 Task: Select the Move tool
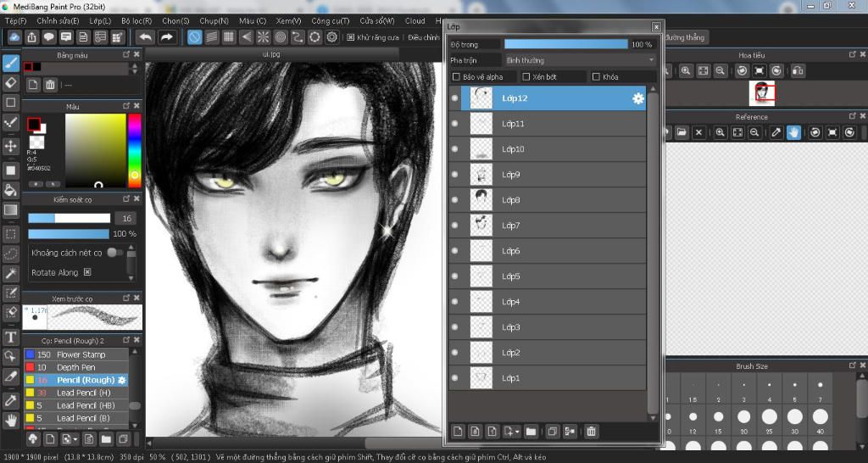(x=10, y=146)
